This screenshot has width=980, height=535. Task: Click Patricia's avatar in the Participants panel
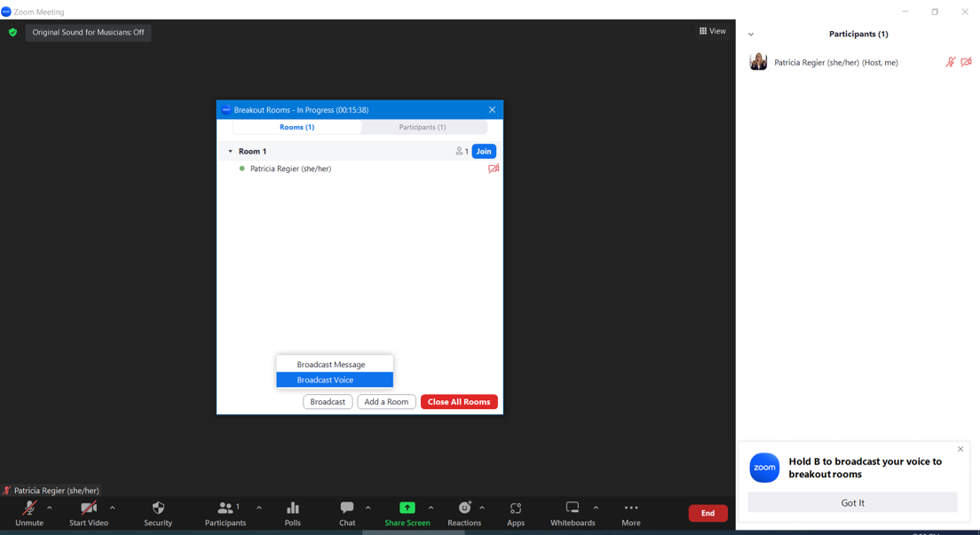tap(758, 61)
